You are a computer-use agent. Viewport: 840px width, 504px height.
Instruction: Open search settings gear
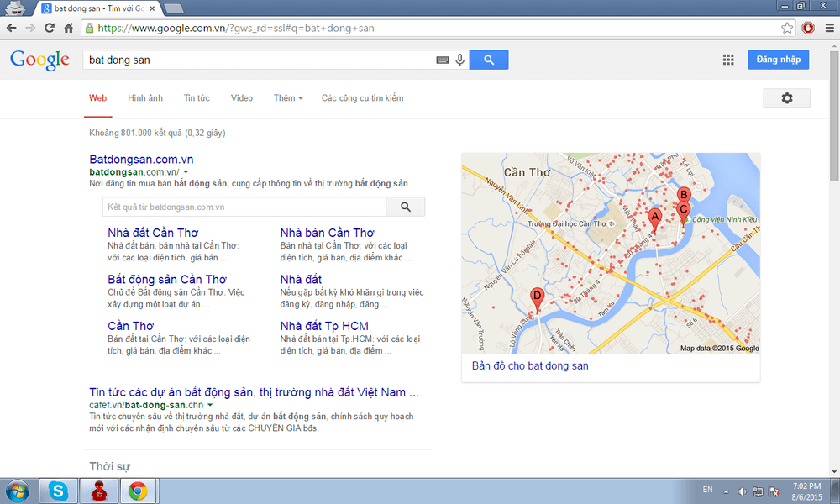[786, 98]
